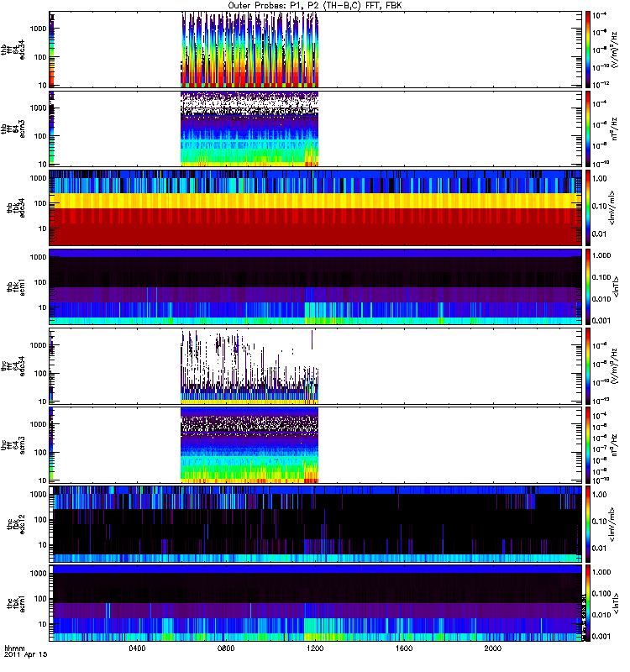Select the color bar of the thb fbk edc34 panel
This screenshot has width=630, height=672.
(588, 207)
